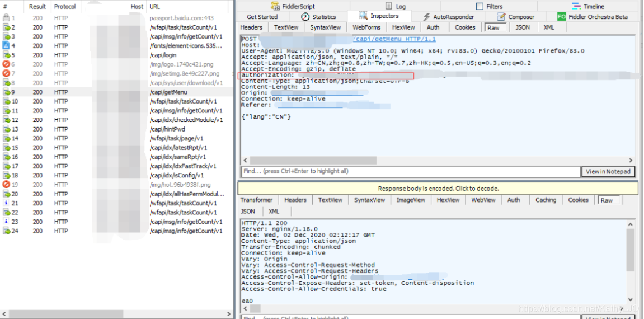Select session row /capi/idx/latestRpt/v1
Image resolution: width=644 pixels, height=319 pixels.
(116, 148)
